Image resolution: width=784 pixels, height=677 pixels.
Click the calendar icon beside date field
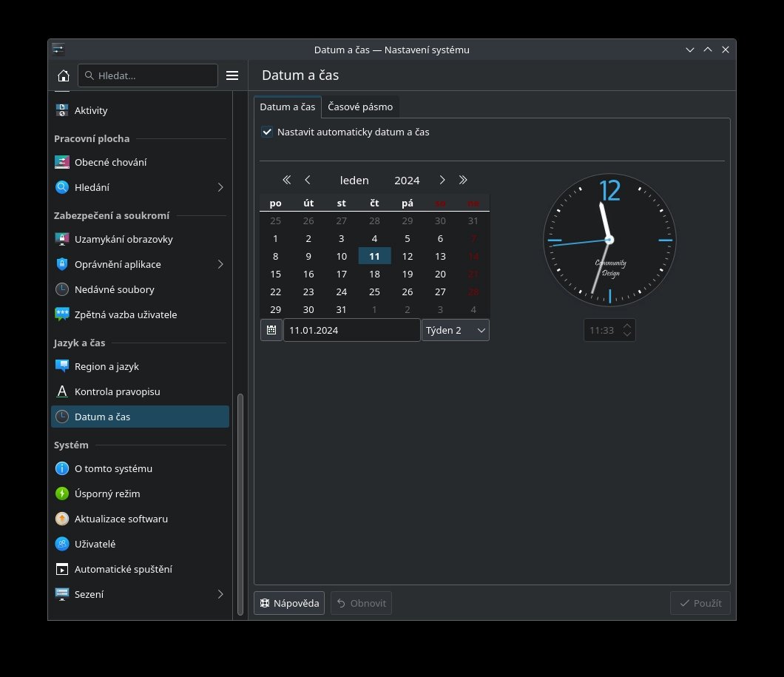click(271, 330)
